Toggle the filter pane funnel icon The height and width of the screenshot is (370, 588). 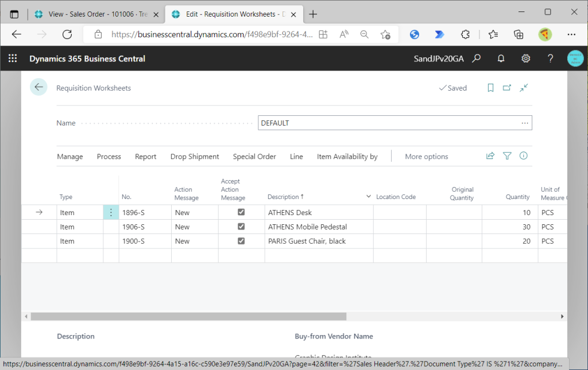click(x=507, y=156)
